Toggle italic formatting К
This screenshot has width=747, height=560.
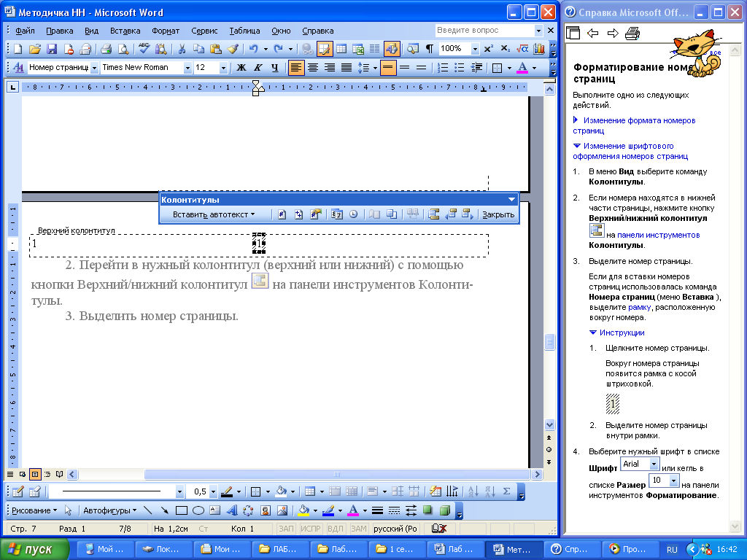[x=258, y=68]
